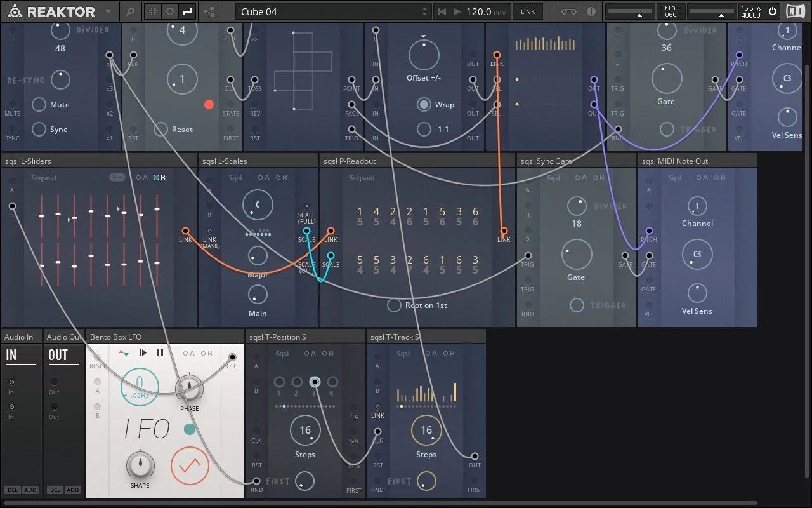Toggle Root on 1st in P-Readout
This screenshot has width=812, height=508.
pos(395,305)
